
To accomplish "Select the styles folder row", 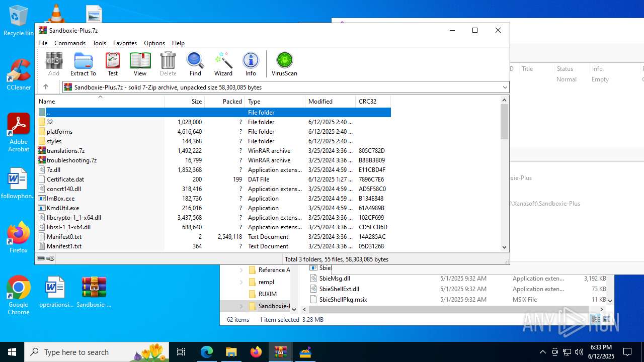I will (213, 141).
